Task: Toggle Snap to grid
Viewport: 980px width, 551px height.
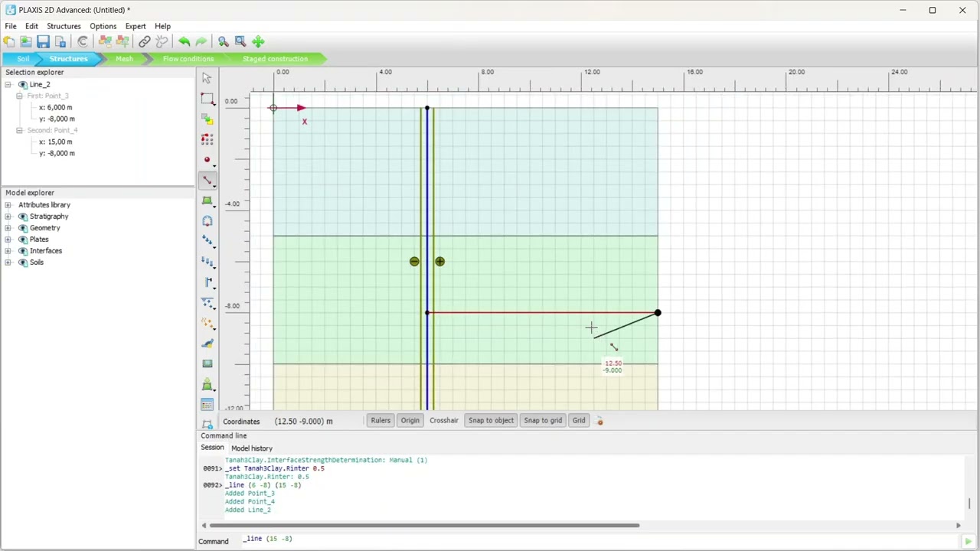Action: [x=543, y=420]
